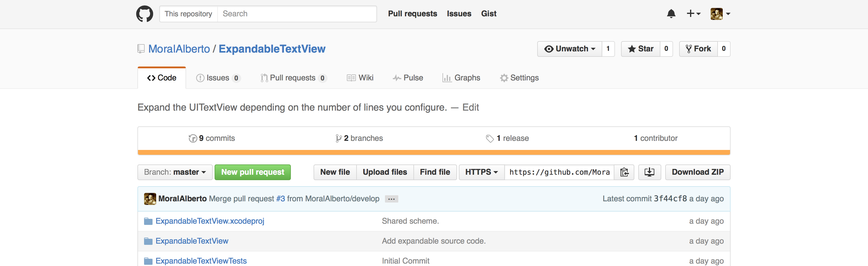Click the commit author avatar thumbnail
The image size is (868, 266).
coord(150,199)
